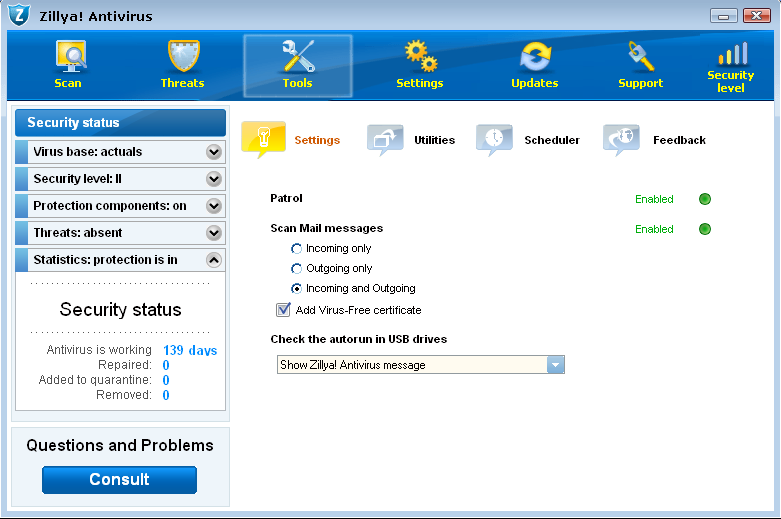Open the USB autorun action dropdown
This screenshot has width=781, height=519.
tap(420, 365)
